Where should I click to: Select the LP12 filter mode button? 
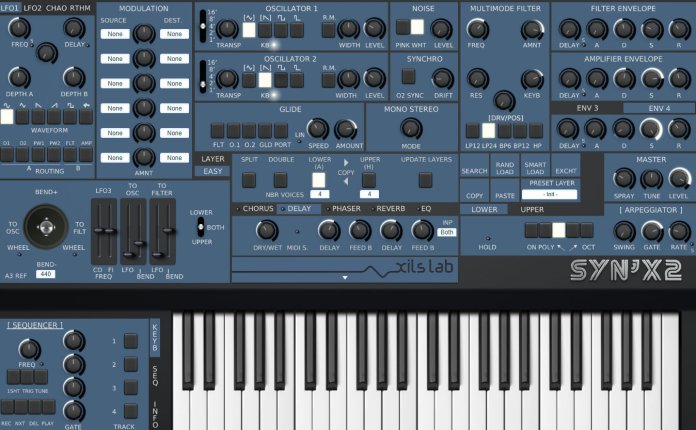(471, 130)
